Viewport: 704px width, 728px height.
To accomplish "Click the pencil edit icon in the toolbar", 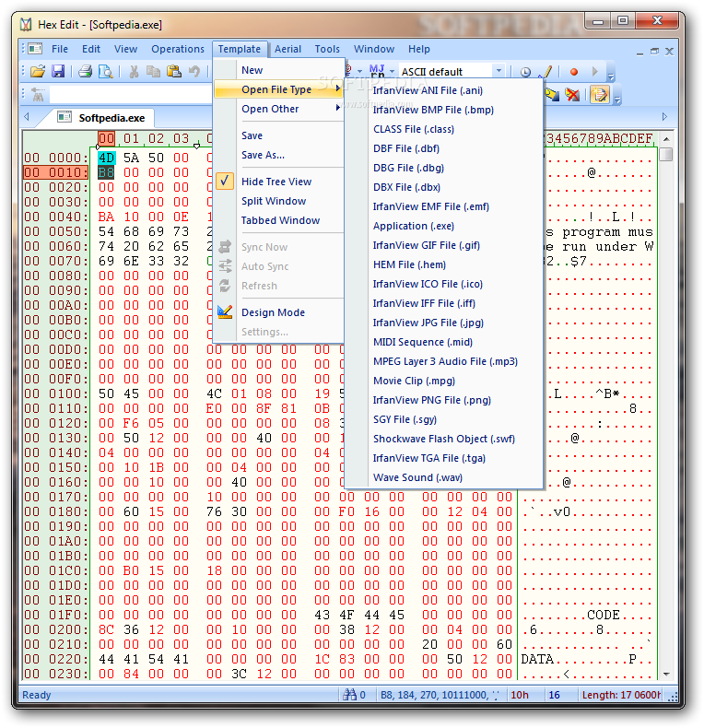I will [546, 72].
